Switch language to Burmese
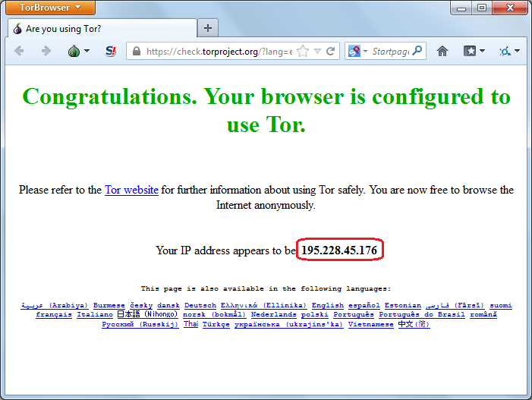 pos(109,305)
